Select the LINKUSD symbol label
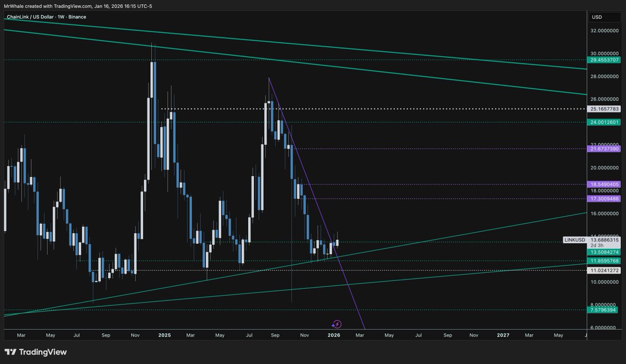This screenshot has height=364, width=626. pos(575,240)
